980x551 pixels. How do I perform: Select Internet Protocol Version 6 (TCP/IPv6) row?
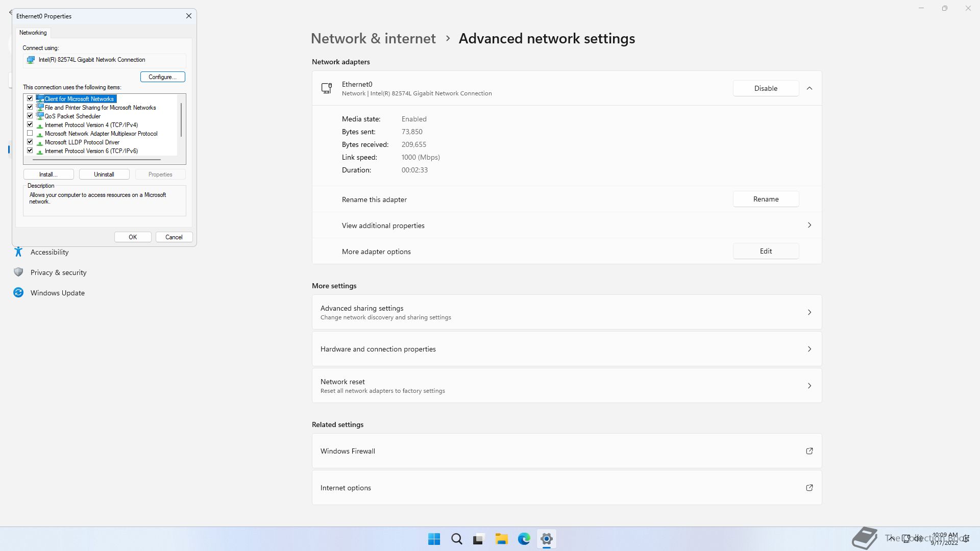(x=91, y=151)
